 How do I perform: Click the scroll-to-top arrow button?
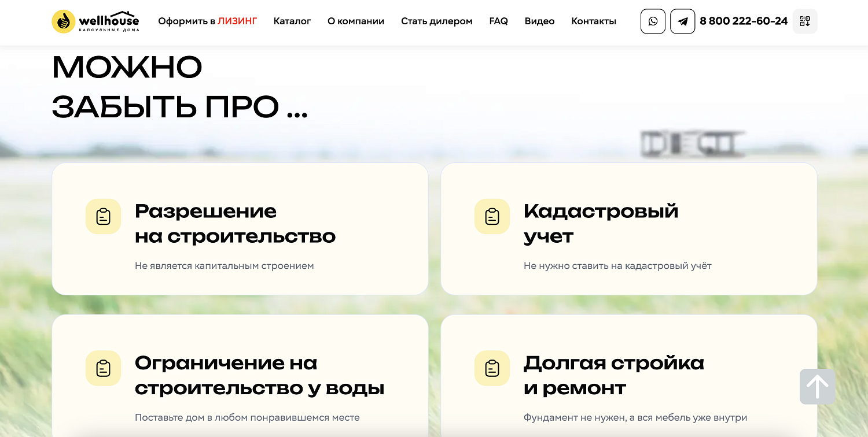pos(817,386)
